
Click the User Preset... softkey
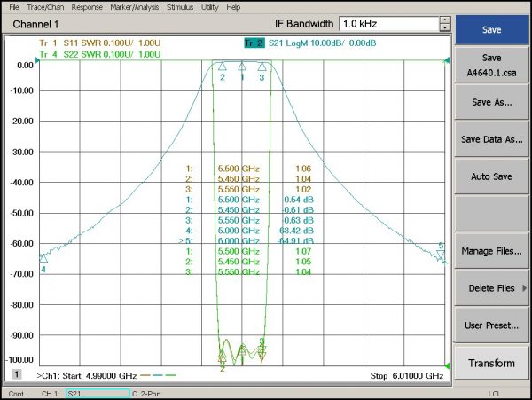pos(491,325)
